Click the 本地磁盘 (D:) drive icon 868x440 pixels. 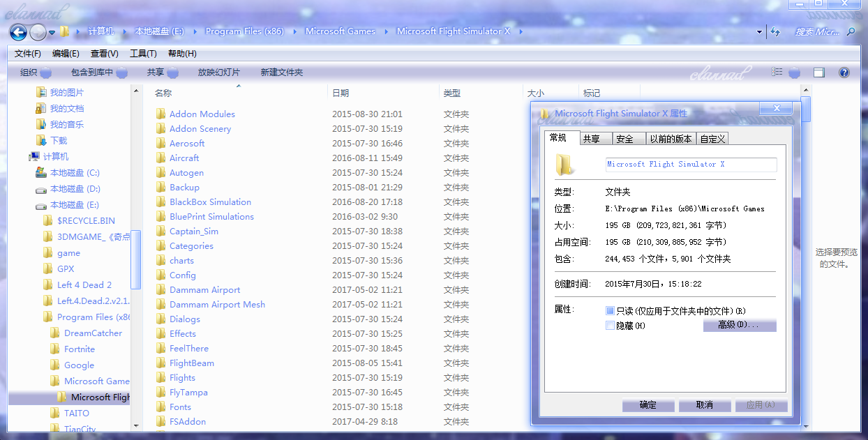41,189
